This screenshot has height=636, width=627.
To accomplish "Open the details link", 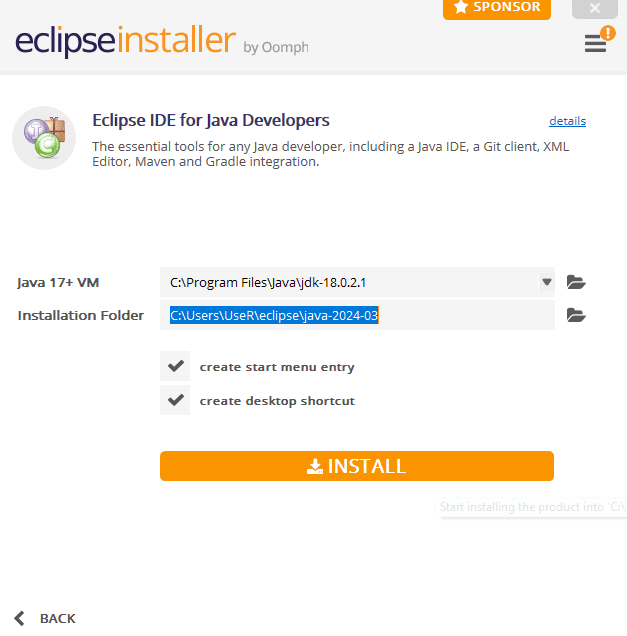I will click(x=567, y=121).
